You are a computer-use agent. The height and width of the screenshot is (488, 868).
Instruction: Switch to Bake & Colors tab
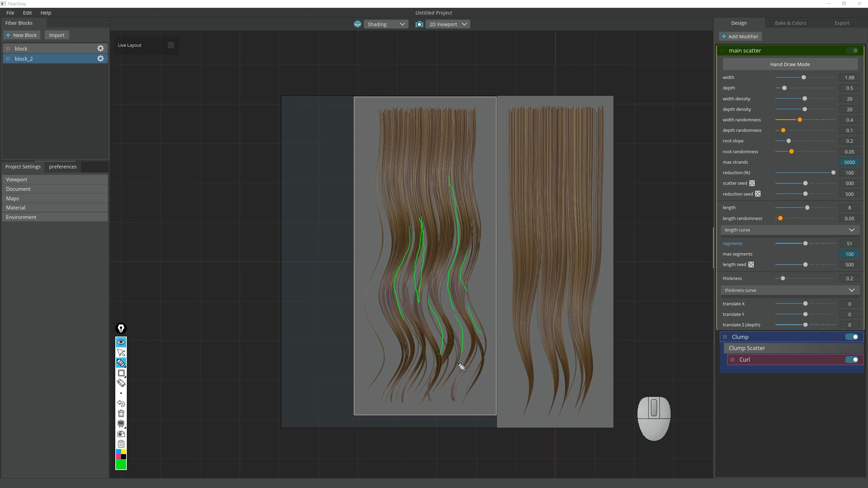tap(790, 23)
